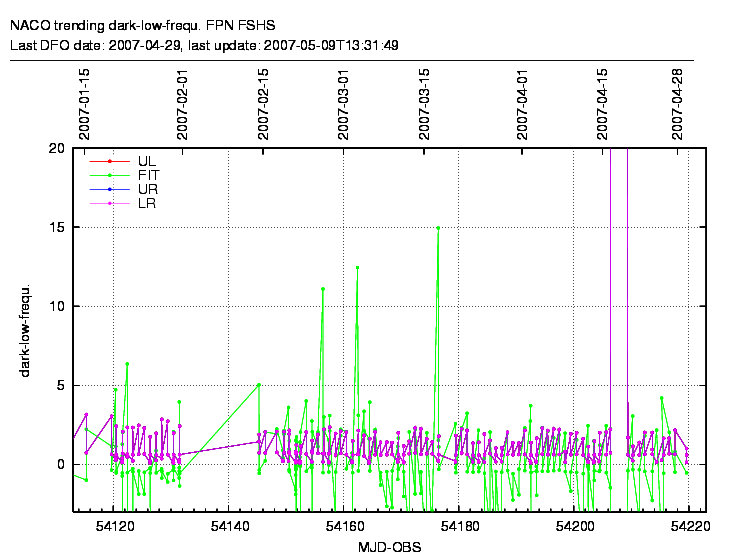This screenshot has width=730, height=554.
Task: Click the UR blue legend marker
Action: (x=109, y=188)
